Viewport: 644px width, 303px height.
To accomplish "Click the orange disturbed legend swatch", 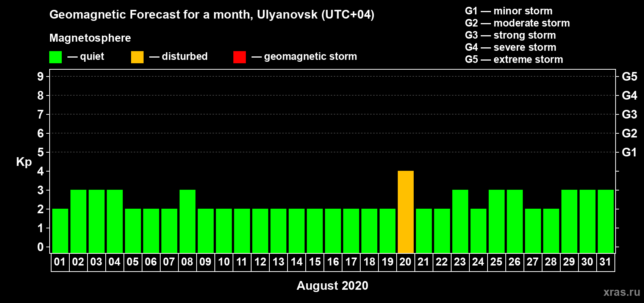I will coord(137,57).
